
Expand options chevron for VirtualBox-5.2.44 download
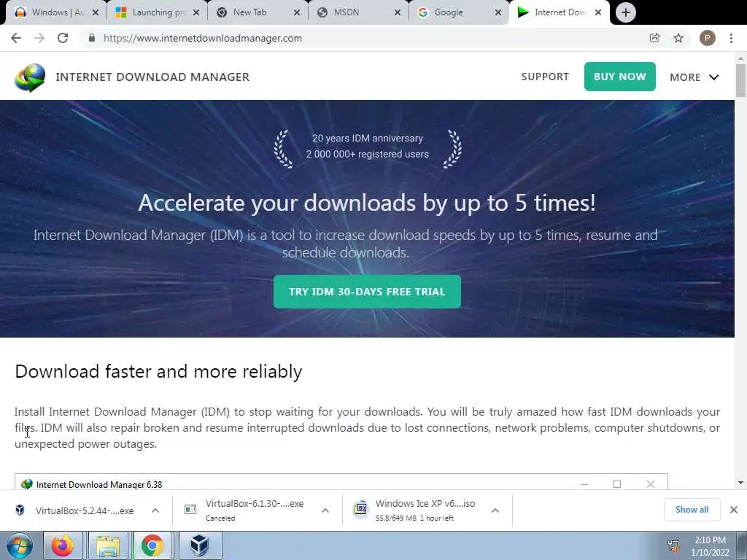[155, 510]
